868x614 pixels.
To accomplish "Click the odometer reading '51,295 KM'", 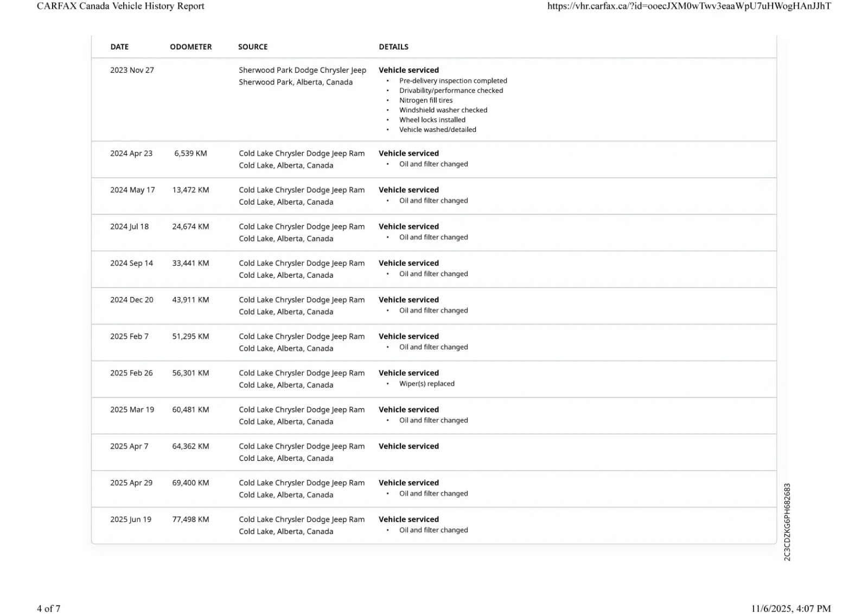I will coord(190,337).
